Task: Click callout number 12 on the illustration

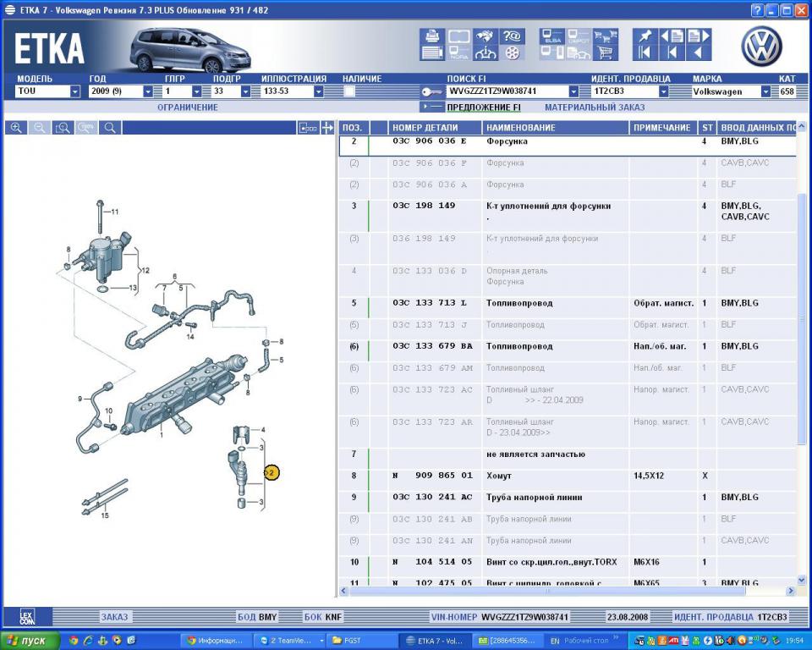Action: point(145,270)
